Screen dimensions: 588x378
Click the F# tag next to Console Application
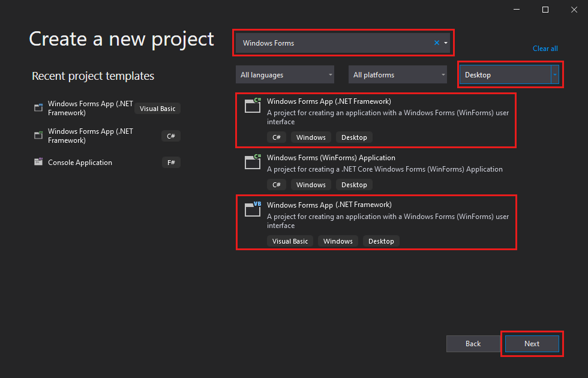pos(170,162)
